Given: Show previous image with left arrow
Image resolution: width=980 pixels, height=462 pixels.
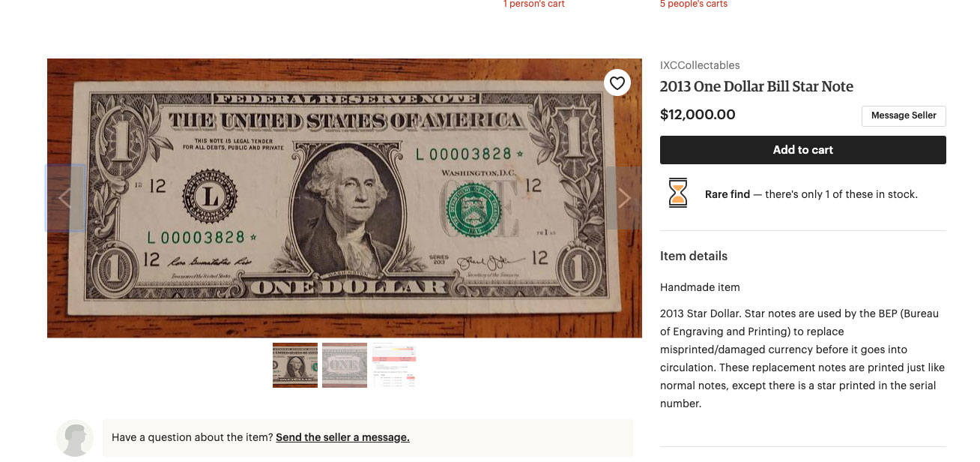Looking at the screenshot, I should [x=65, y=198].
